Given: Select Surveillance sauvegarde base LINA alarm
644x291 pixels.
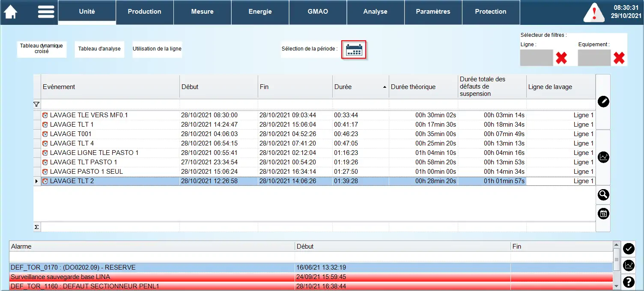Looking at the screenshot, I should [311, 277].
